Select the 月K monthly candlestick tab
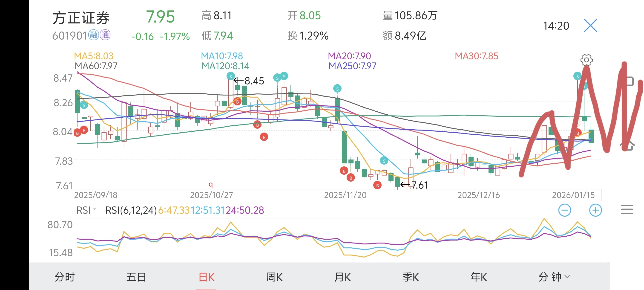This screenshot has width=644, height=290. [342, 277]
